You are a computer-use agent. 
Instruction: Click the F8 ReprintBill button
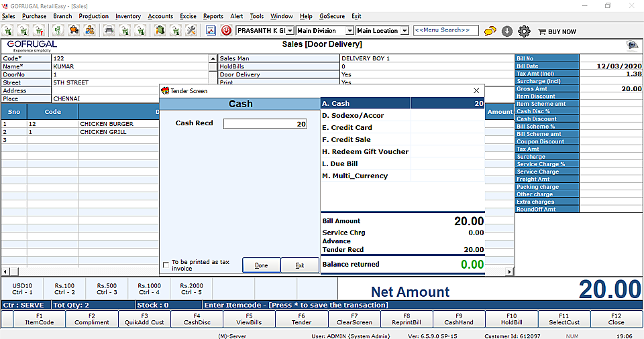point(407,319)
